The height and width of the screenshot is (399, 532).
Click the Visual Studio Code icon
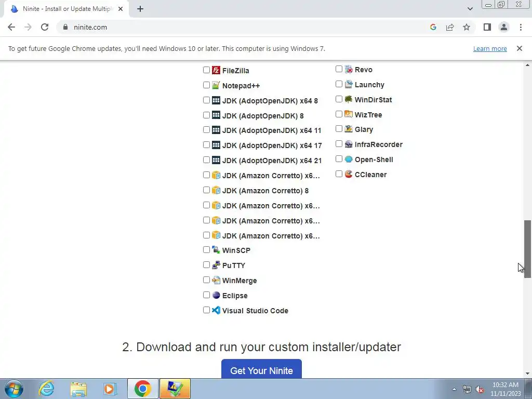(216, 310)
